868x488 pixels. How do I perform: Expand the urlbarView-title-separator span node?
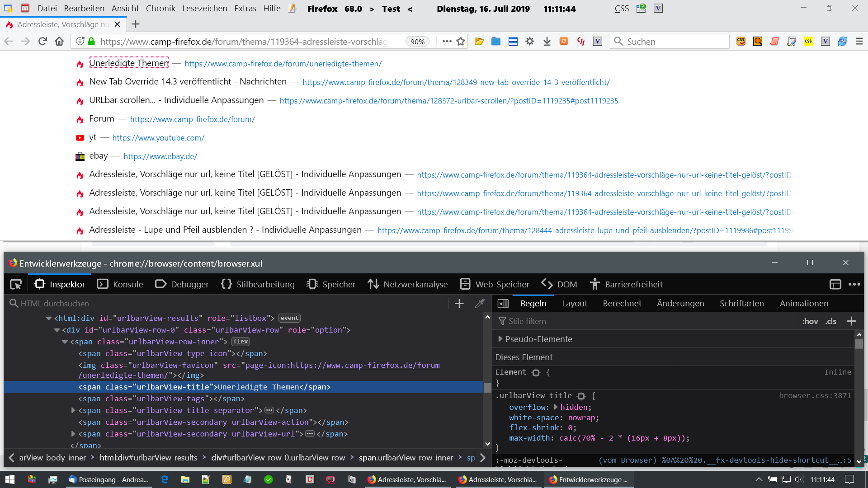[x=73, y=410]
